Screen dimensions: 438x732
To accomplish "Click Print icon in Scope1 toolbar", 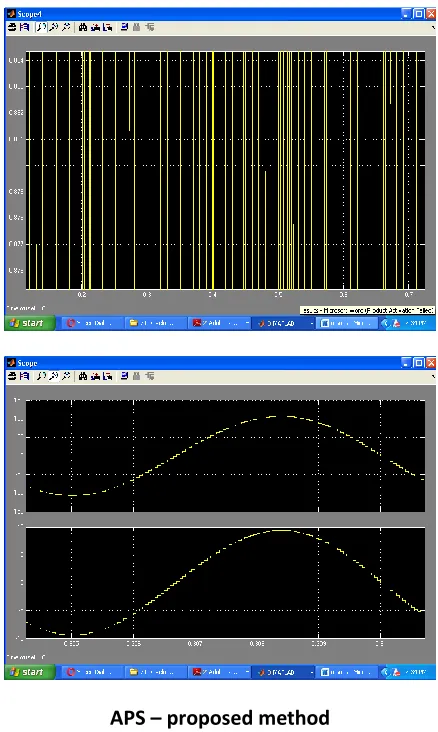I will click(12, 27).
